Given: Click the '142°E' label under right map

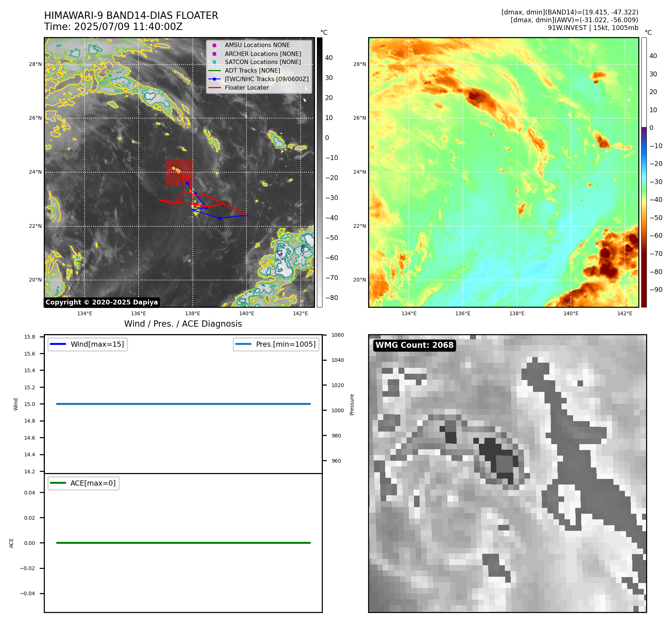Looking at the screenshot, I should (625, 313).
